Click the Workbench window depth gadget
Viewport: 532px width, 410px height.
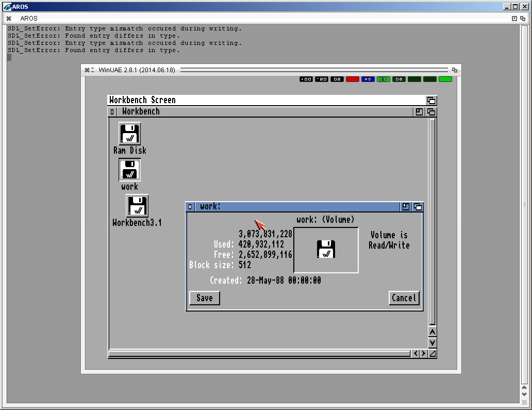coord(431,112)
